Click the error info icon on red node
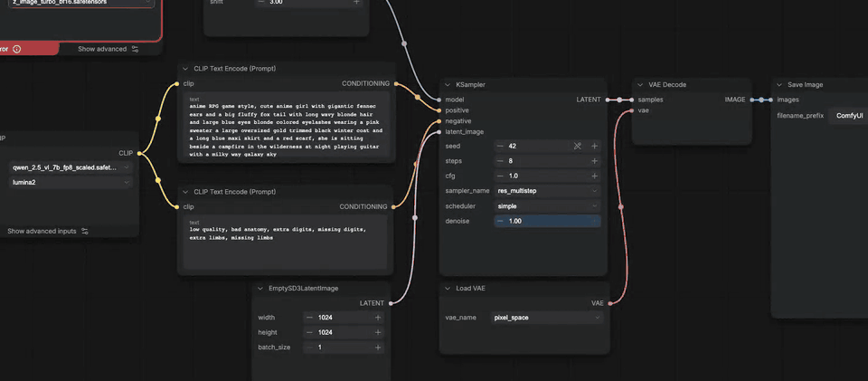The image size is (868, 381). 16,49
